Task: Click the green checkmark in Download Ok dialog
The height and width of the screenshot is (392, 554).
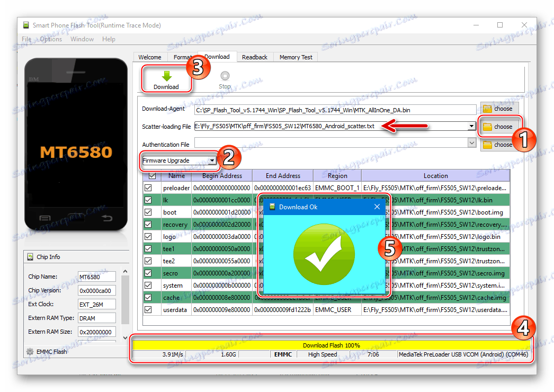Action: click(x=324, y=254)
